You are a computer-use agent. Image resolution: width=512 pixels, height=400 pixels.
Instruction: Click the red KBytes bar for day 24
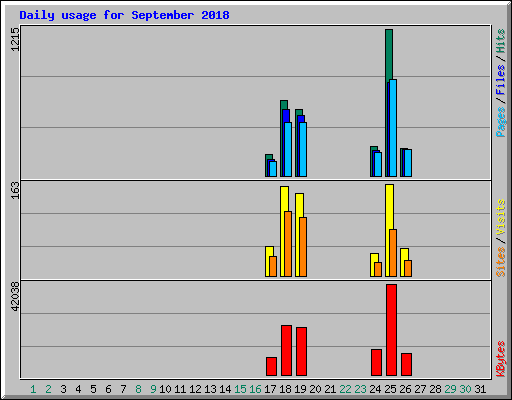[x=376, y=363]
